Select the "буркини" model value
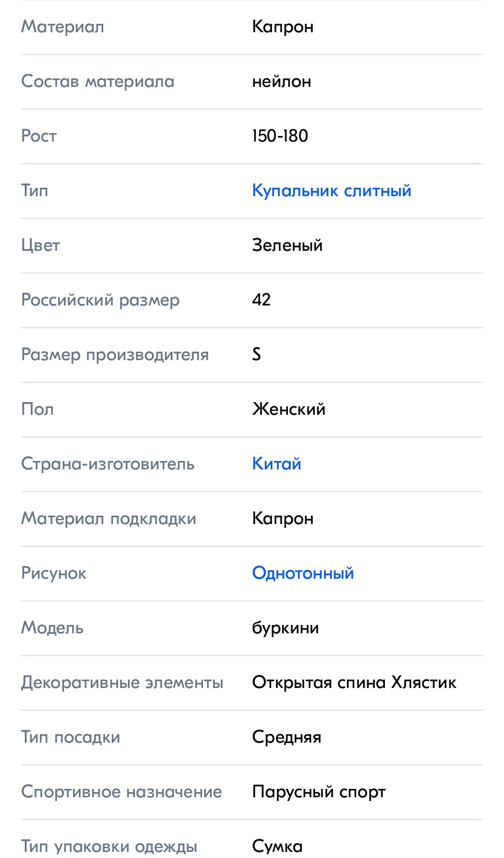This screenshot has width=504, height=858. click(285, 628)
